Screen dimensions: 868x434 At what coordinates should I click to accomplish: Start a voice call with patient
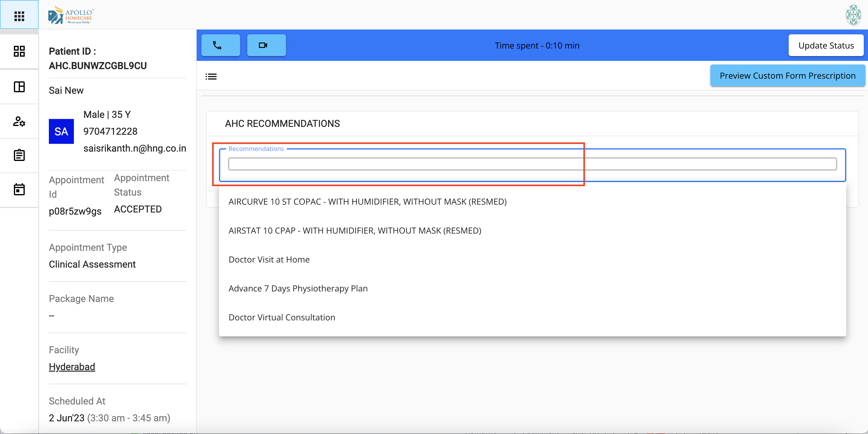(x=220, y=45)
